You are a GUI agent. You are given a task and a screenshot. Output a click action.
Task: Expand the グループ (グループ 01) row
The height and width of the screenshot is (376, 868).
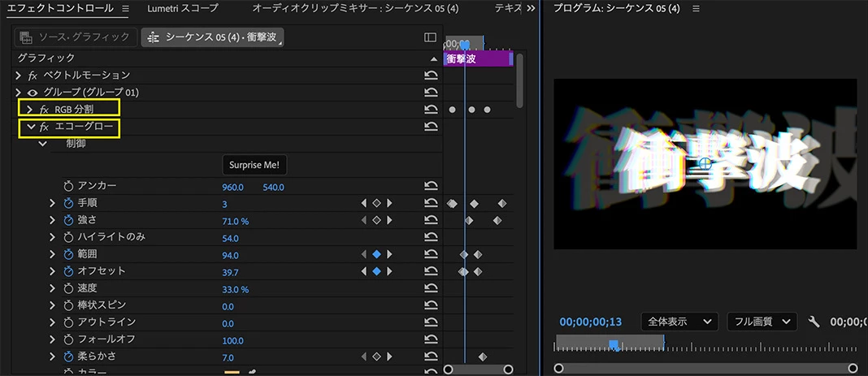tap(18, 93)
